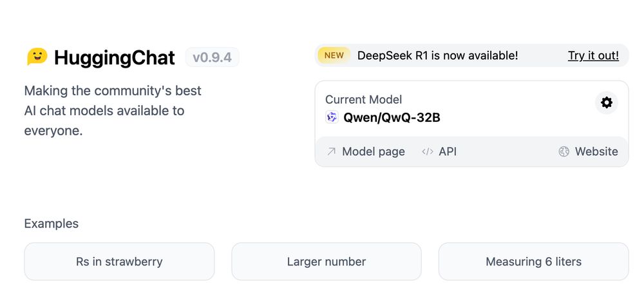Open the model Website link

point(588,151)
